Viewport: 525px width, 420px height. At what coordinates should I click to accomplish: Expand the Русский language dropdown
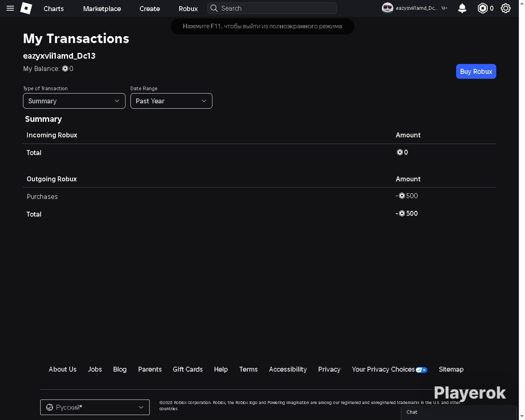[95, 407]
